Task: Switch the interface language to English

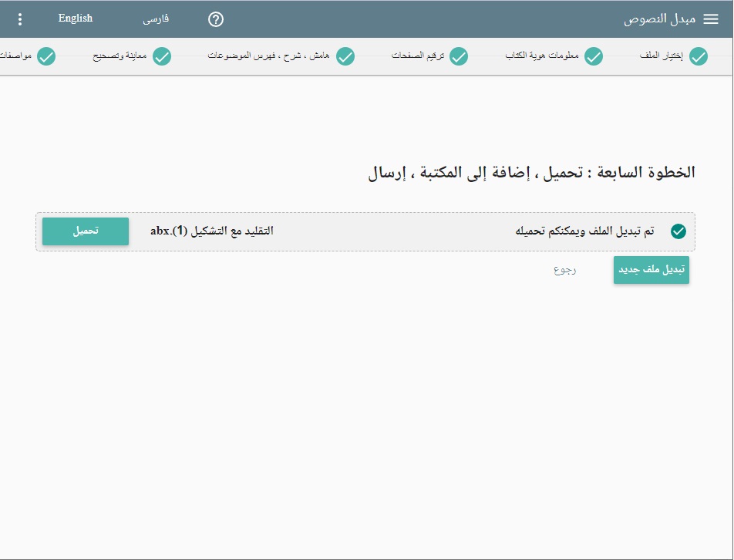Action: coord(76,19)
